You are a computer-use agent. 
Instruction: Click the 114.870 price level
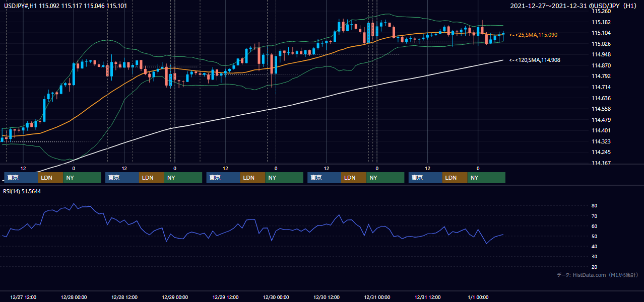click(x=600, y=65)
